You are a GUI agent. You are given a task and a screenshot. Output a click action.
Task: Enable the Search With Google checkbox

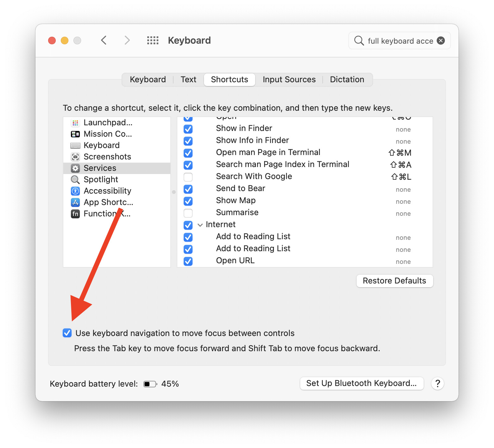(x=188, y=177)
